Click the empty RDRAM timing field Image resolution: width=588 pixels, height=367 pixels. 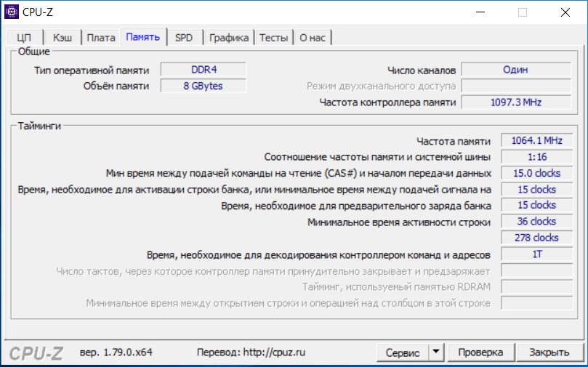[537, 287]
